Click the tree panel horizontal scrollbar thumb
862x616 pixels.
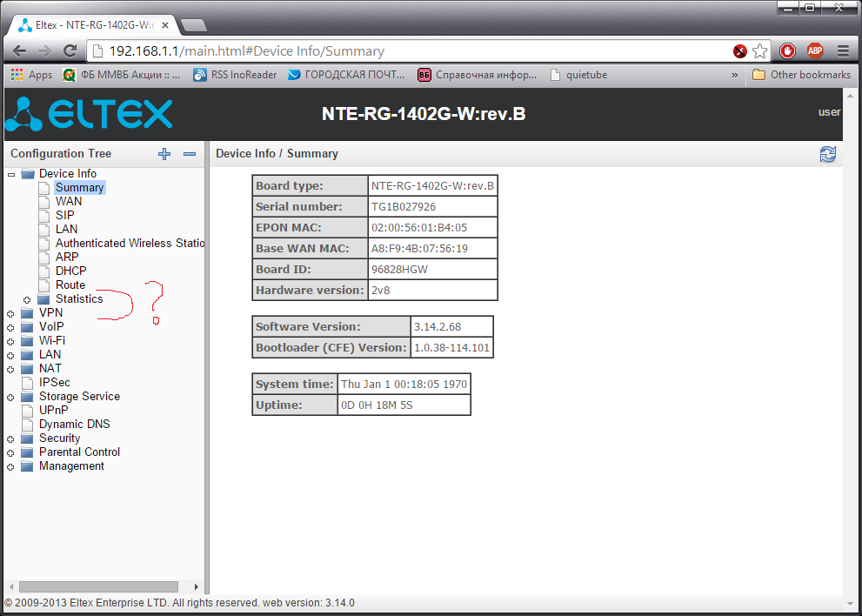pyautogui.click(x=98, y=586)
